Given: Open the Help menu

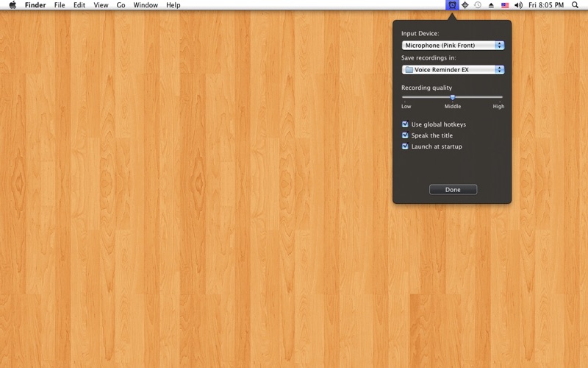Looking at the screenshot, I should click(173, 5).
